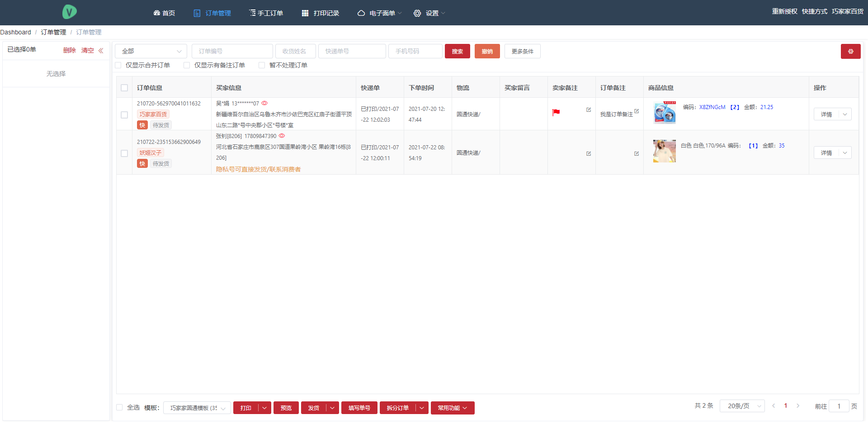Click eye icon beside 17809847390
The height and width of the screenshot is (424, 868).
(x=282, y=136)
